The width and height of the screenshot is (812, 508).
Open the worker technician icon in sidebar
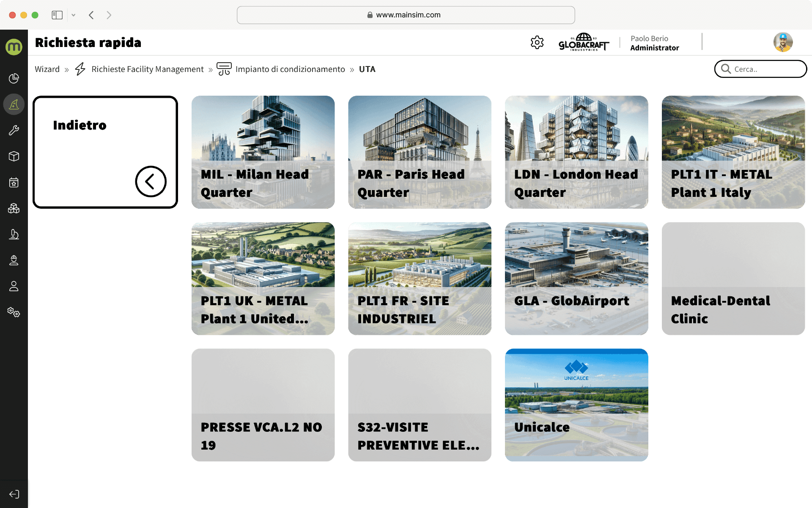(14, 260)
